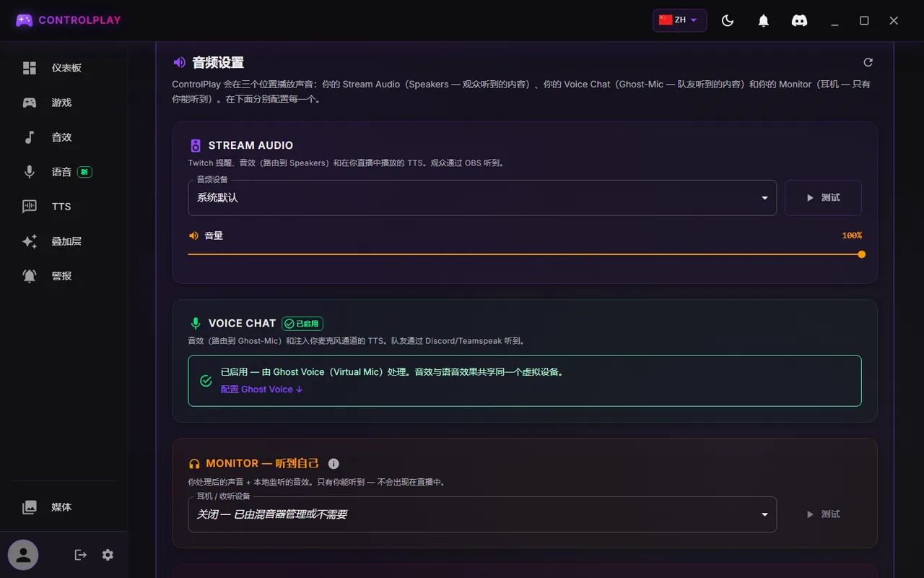Click the 音频设置 page title
Image resolution: width=924 pixels, height=578 pixels.
coord(218,63)
